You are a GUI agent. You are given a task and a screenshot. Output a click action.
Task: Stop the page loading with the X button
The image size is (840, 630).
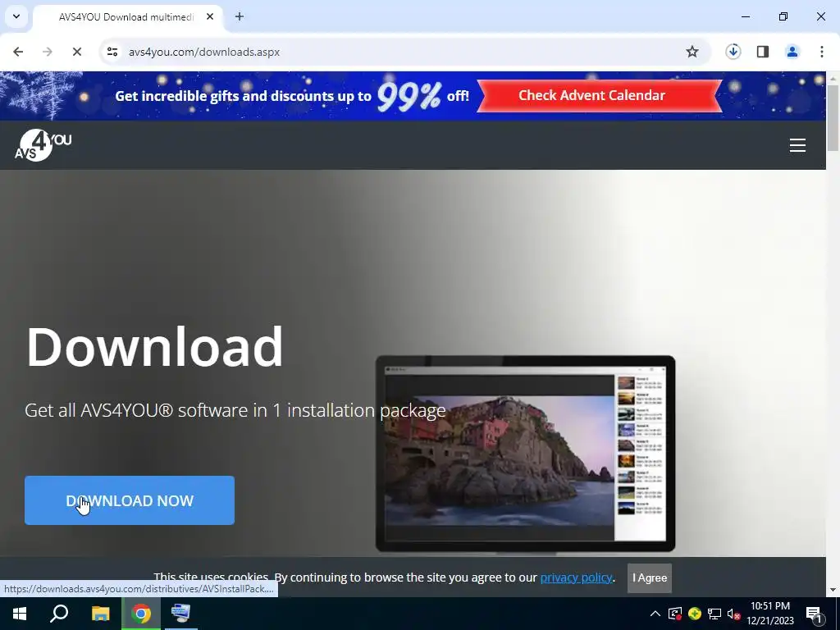click(76, 52)
